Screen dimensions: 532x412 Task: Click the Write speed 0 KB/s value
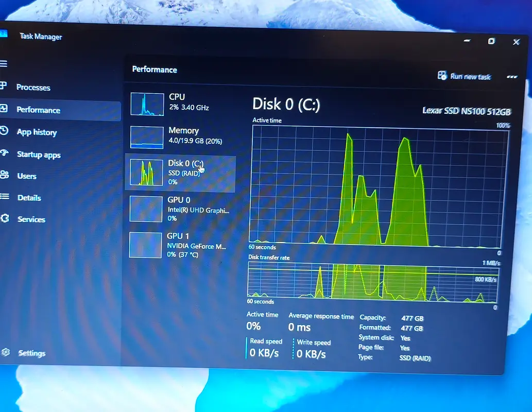(x=311, y=354)
